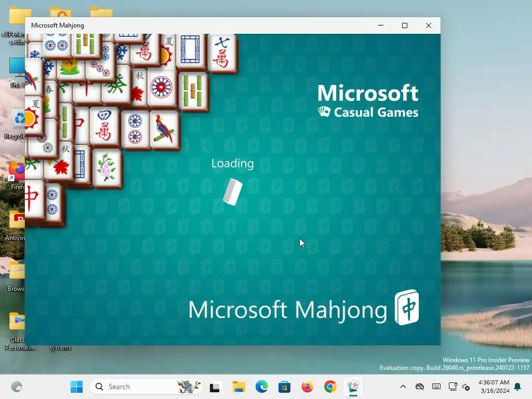The image size is (532, 399).
Task: Maximize the Microsoft Mahjong window
Action: pyautogui.click(x=404, y=25)
